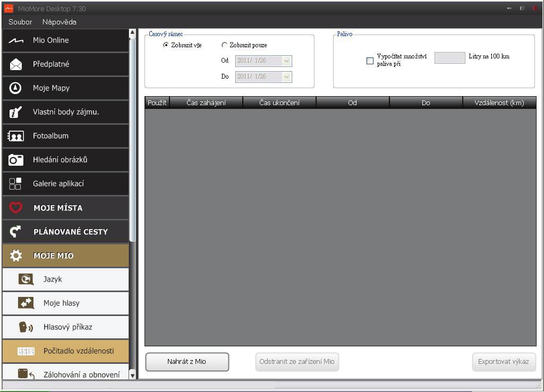
Task: Sort by the Čas ukončení column
Action: 279,103
